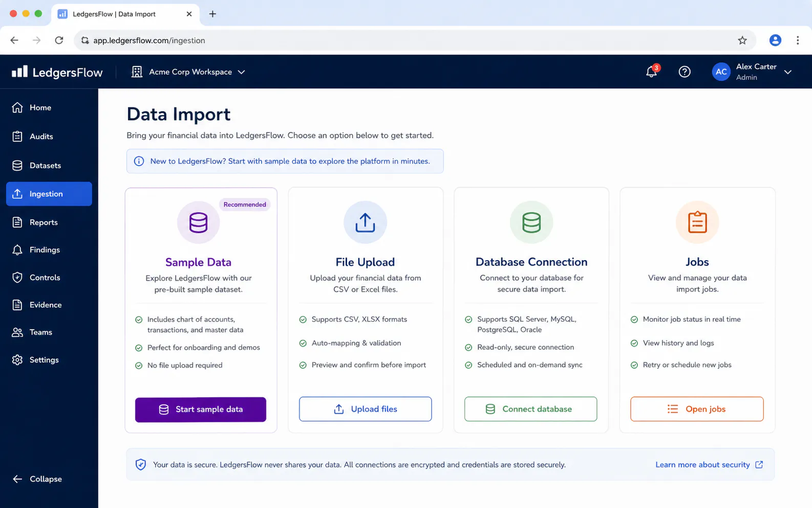Bookmark this page with the star icon
The width and height of the screenshot is (812, 508).
[x=742, y=40]
